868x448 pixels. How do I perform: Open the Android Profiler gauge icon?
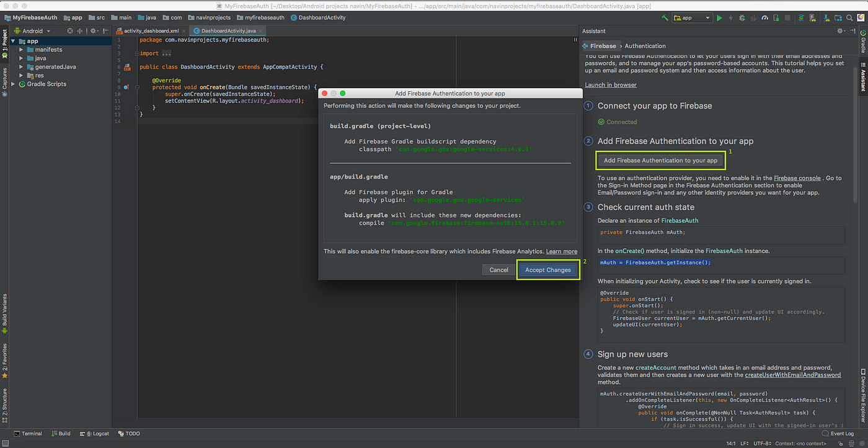pyautogui.click(x=765, y=18)
